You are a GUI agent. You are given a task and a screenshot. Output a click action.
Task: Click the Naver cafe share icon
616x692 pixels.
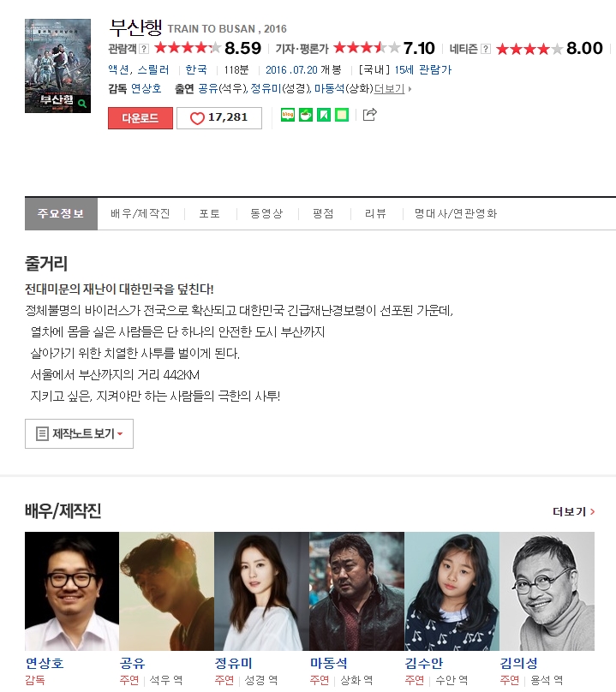point(306,115)
